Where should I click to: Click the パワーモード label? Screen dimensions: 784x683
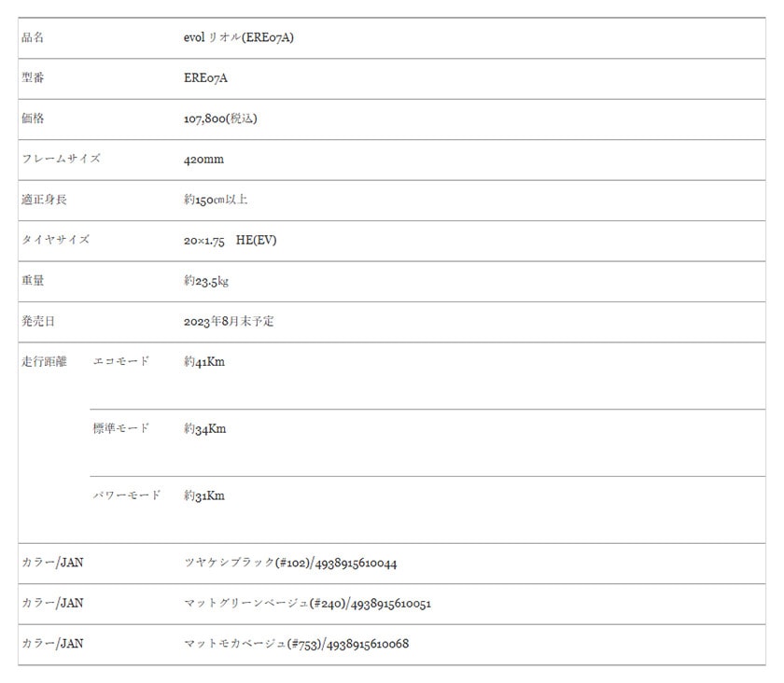127,495
